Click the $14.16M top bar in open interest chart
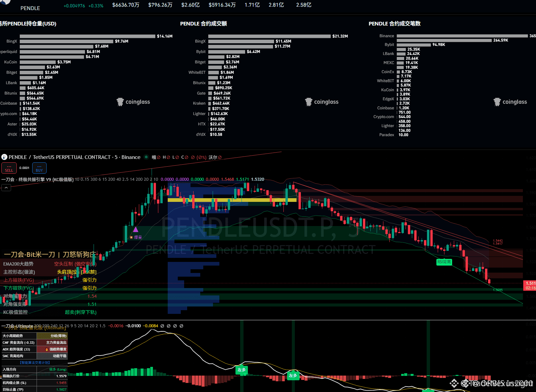Viewport: 536px width, 392px height. coord(88,36)
